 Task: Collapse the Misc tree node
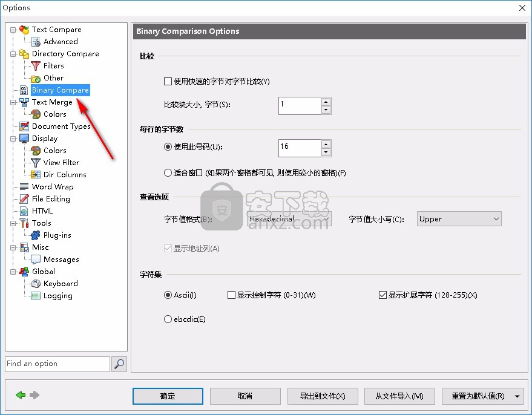click(13, 247)
